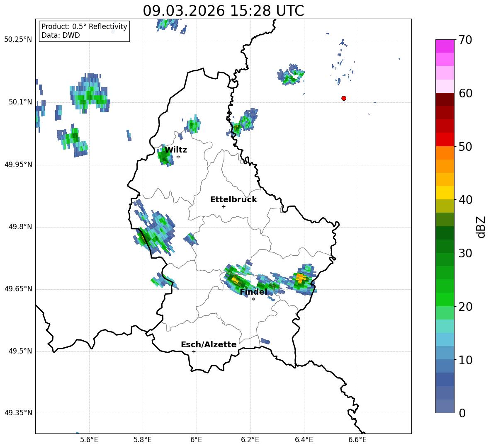The image size is (491, 448).
Task: Pick the magenta swatch at top of colorbar
Action: [445, 46]
